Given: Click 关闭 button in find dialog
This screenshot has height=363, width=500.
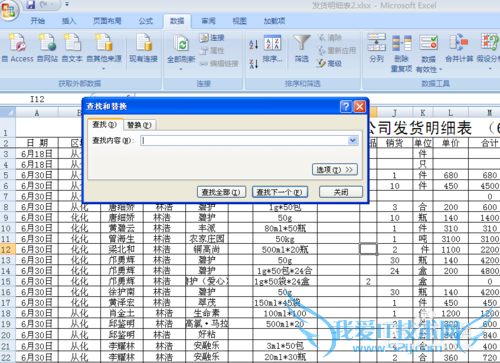Looking at the screenshot, I should pos(341,192).
